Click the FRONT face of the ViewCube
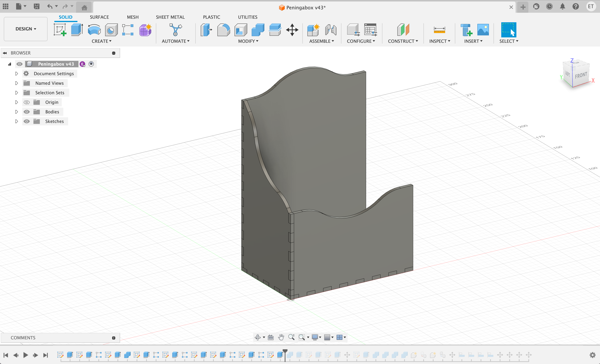 [x=581, y=75]
